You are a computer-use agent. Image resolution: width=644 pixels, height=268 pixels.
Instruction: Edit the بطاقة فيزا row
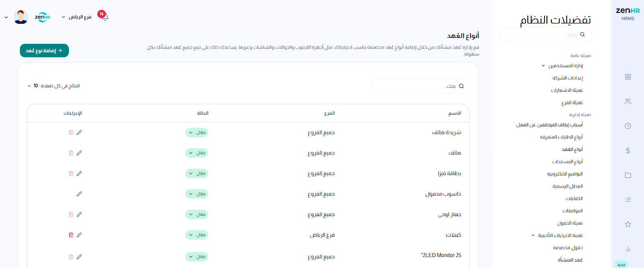(79, 173)
